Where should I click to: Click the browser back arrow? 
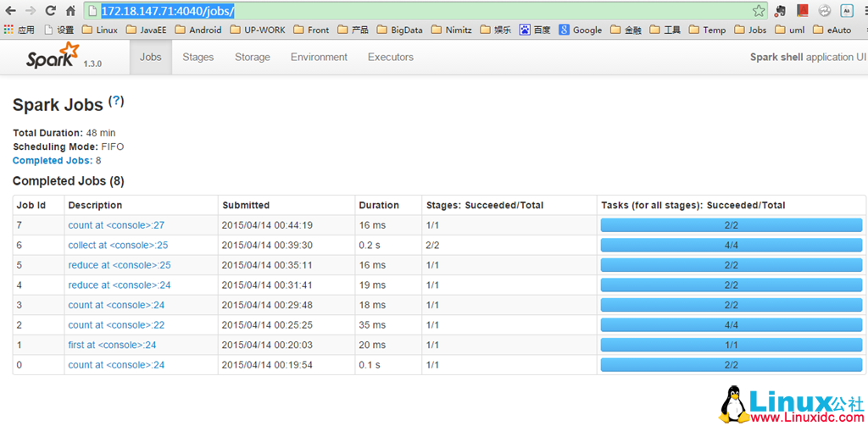point(11,11)
